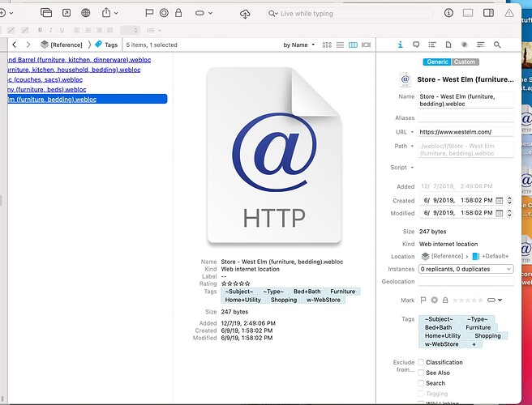This screenshot has width=532, height=405.
Task: Enable Exclude from Classification checkbox
Action: pyautogui.click(x=421, y=362)
